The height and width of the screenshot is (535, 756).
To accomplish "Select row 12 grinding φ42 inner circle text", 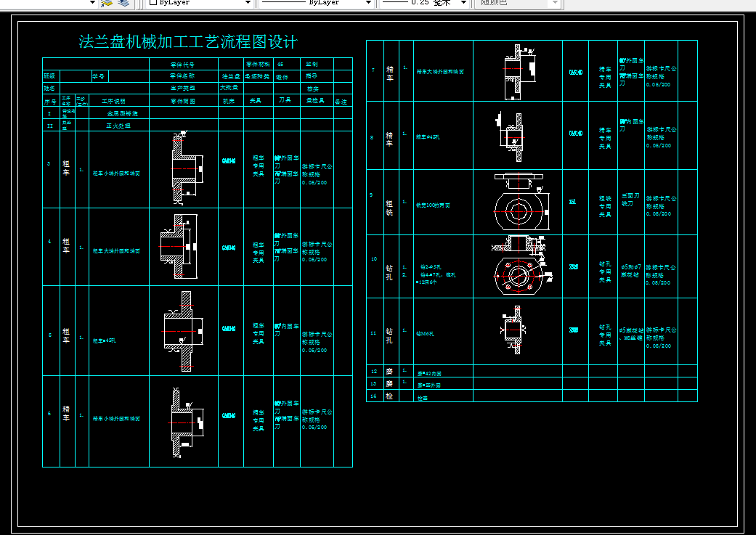I will tap(429, 374).
